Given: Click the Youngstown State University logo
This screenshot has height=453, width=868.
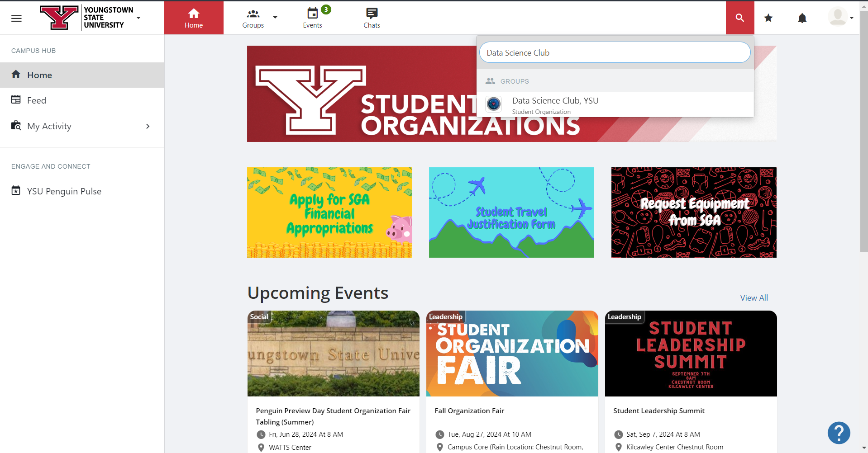Looking at the screenshot, I should [x=59, y=18].
